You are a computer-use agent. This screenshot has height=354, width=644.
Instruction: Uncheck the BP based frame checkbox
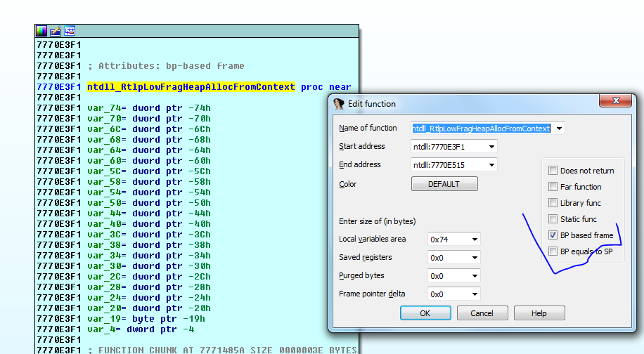tap(553, 235)
